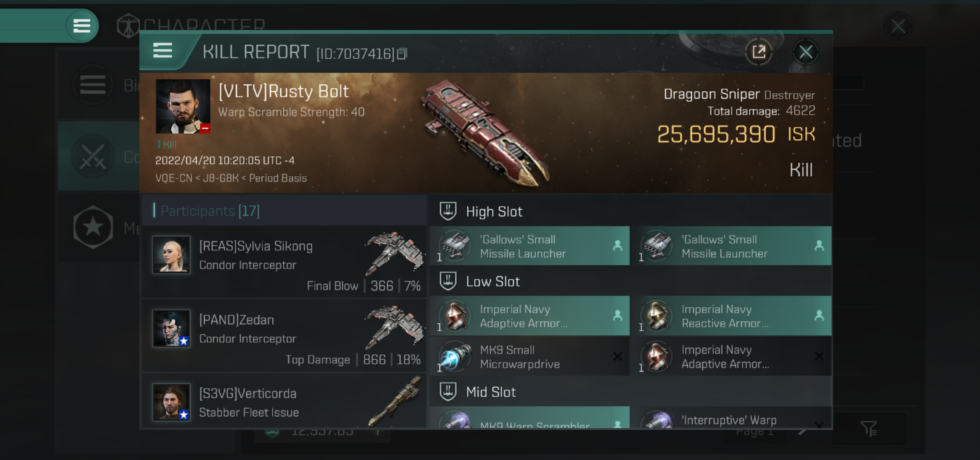Open the star medal tab
Viewport: 980px width, 460px height.
pyautogui.click(x=93, y=227)
